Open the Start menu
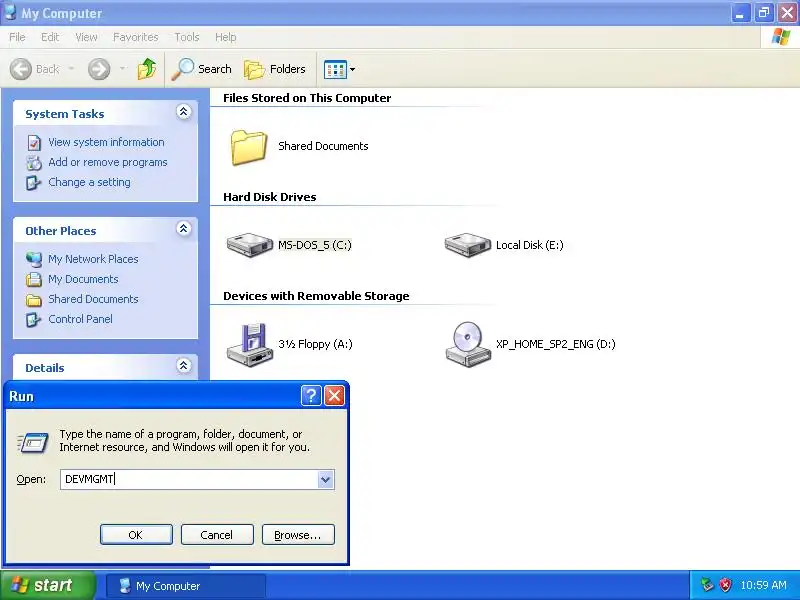The image size is (800, 600). tap(47, 585)
